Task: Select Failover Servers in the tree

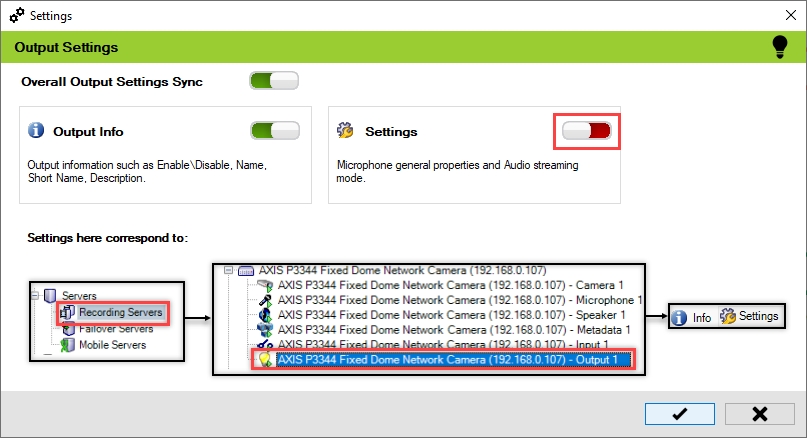Action: coord(116,329)
